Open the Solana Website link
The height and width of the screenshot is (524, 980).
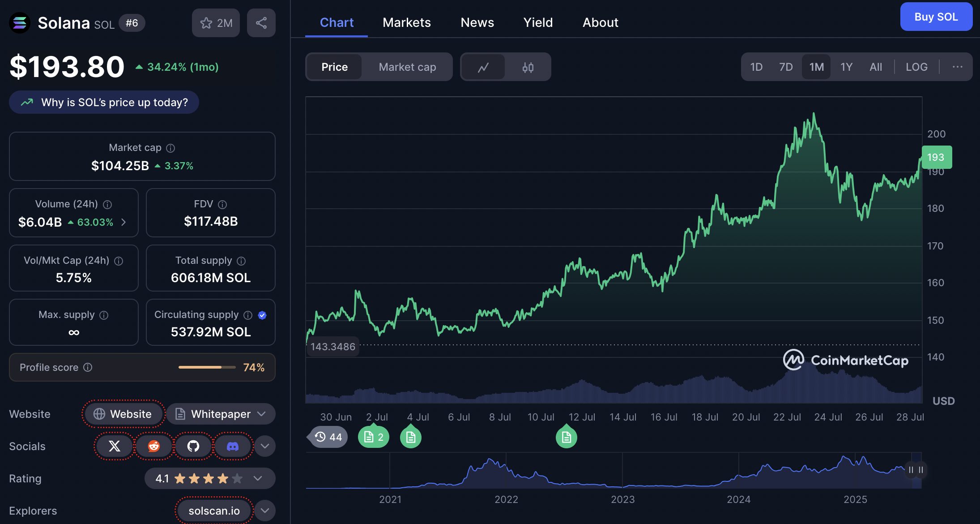point(123,414)
